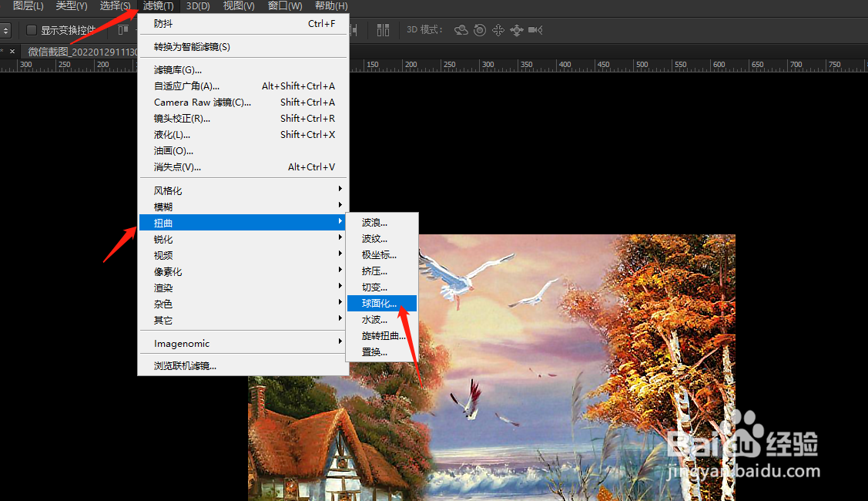Select 水波... distort filter
The height and width of the screenshot is (501, 868).
pos(382,319)
